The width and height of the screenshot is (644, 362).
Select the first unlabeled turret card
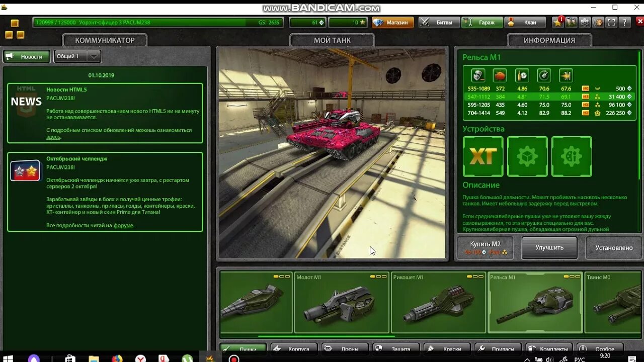coord(256,303)
